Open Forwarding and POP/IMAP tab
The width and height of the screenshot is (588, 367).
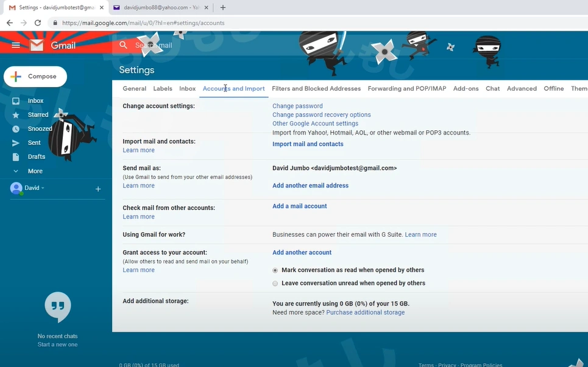[x=407, y=89]
